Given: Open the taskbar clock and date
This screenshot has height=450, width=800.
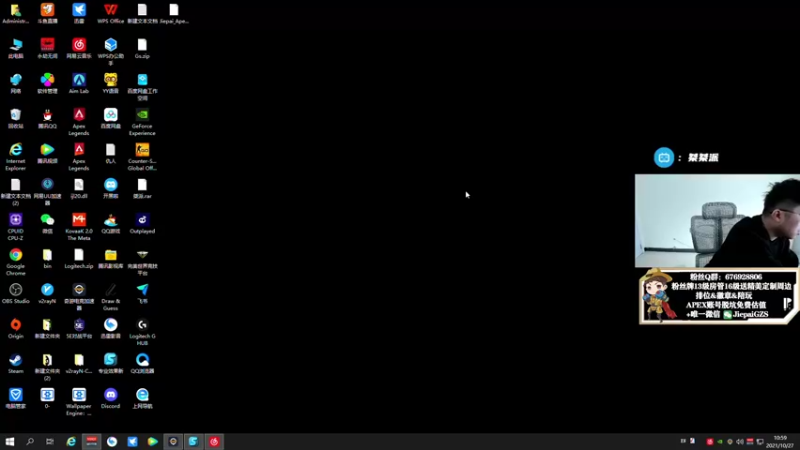Looking at the screenshot, I should point(780,442).
